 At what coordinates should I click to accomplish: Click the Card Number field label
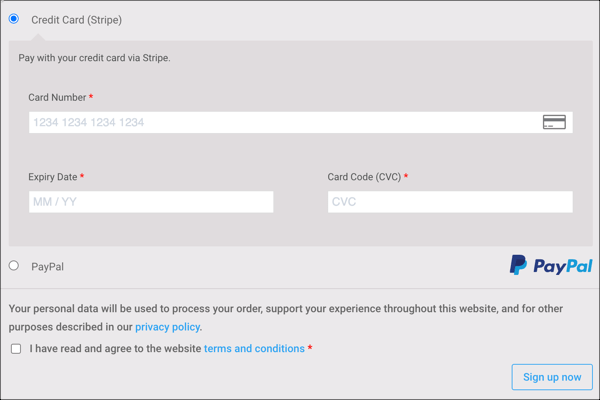[x=57, y=98]
